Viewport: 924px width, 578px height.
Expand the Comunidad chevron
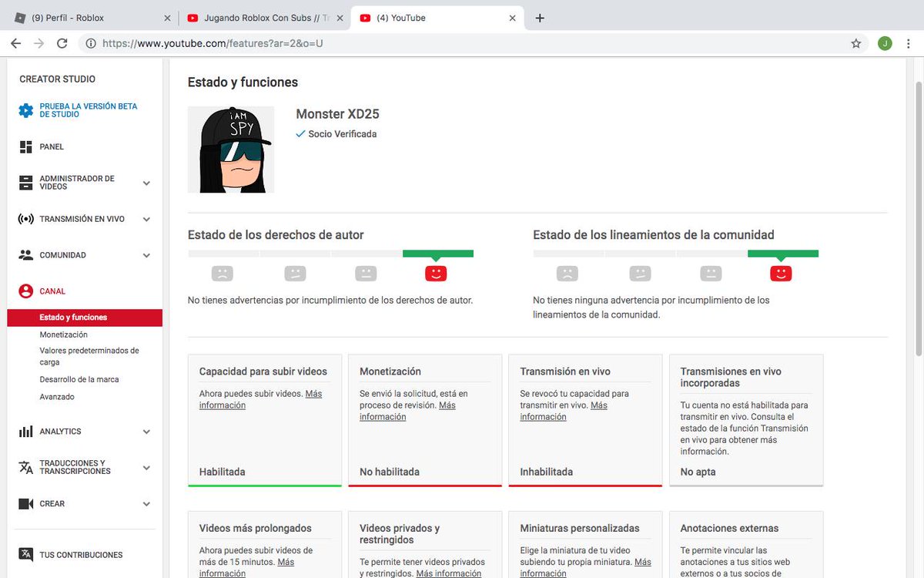click(146, 255)
